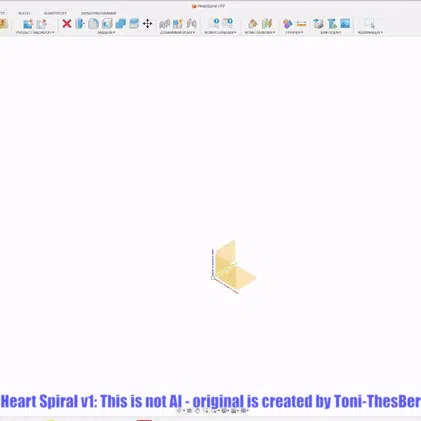Expand the EINFÜGEN group dropdown
Viewport: 421px width, 421px height.
(331, 32)
